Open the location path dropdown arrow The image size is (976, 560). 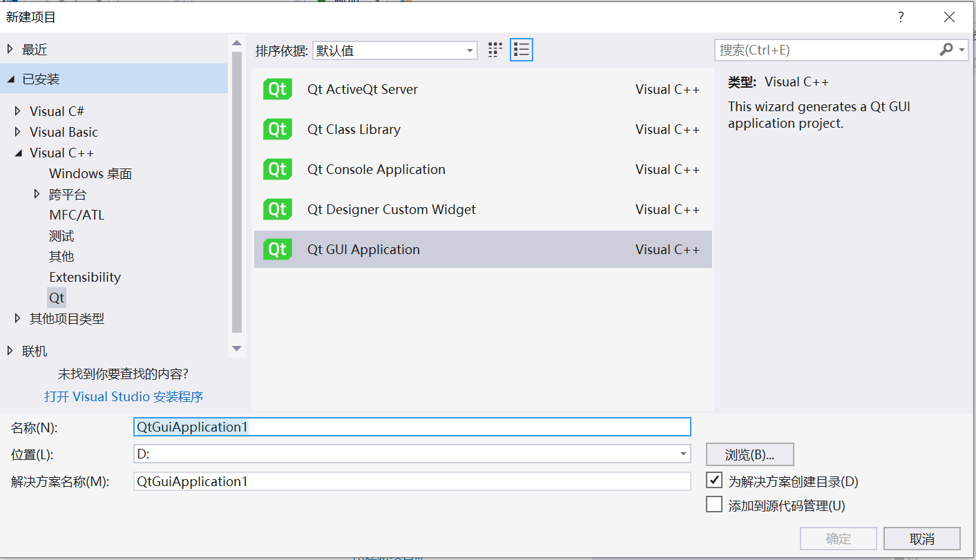tap(683, 454)
